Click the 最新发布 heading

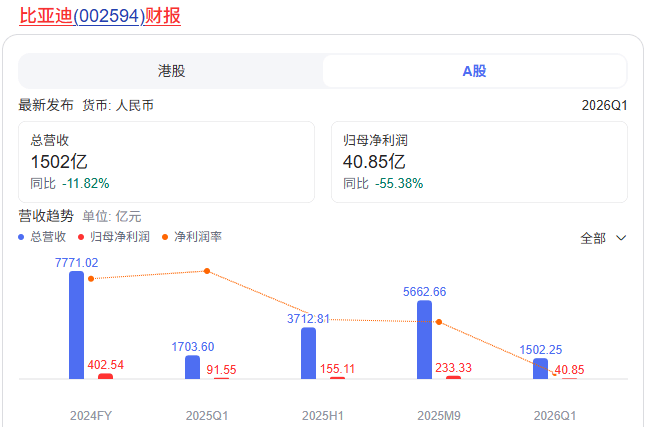point(46,105)
